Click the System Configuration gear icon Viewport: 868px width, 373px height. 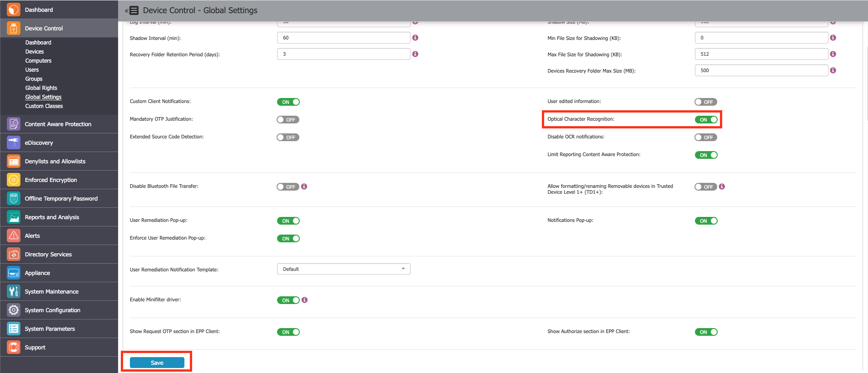(14, 310)
